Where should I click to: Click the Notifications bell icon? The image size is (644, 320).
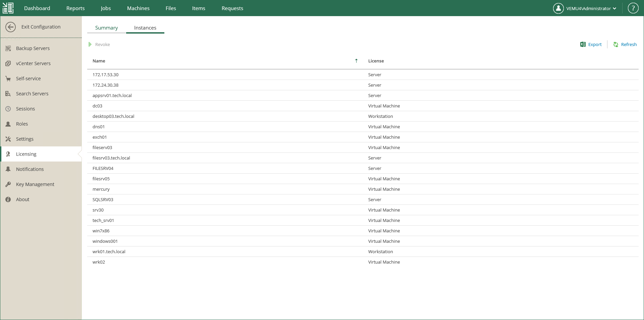pyautogui.click(x=8, y=169)
